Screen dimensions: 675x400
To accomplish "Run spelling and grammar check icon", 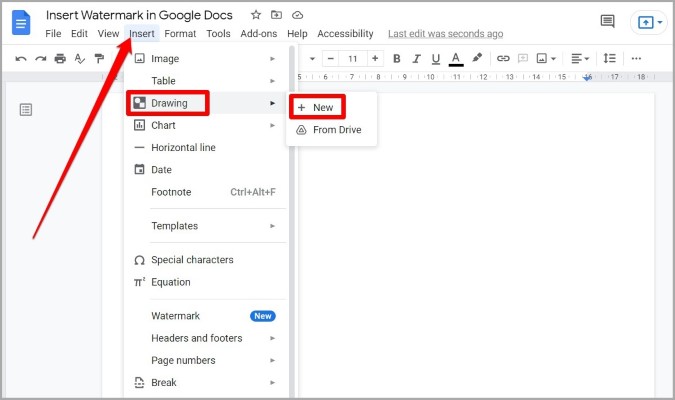I will pos(80,59).
